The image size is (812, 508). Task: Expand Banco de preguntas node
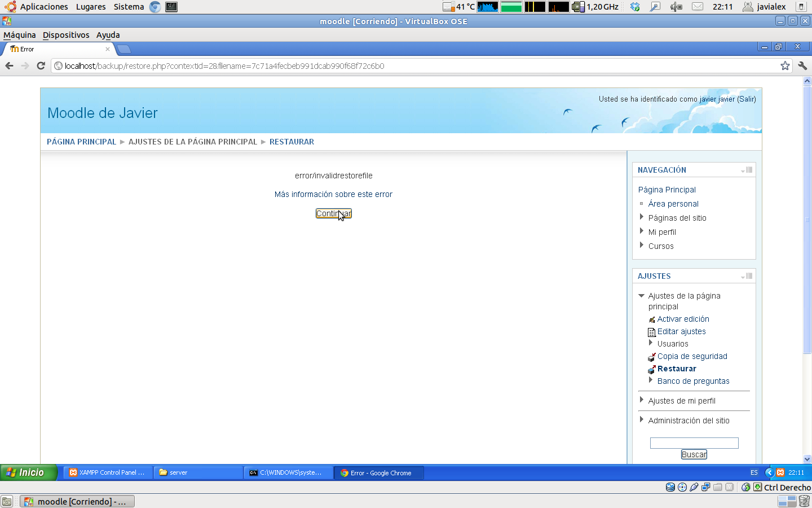[x=651, y=380]
